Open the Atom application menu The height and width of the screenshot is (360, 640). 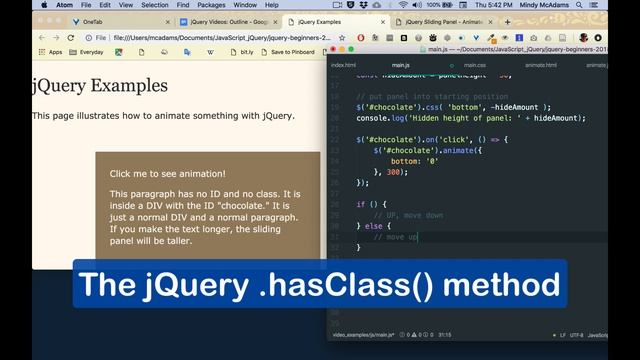(x=64, y=5)
